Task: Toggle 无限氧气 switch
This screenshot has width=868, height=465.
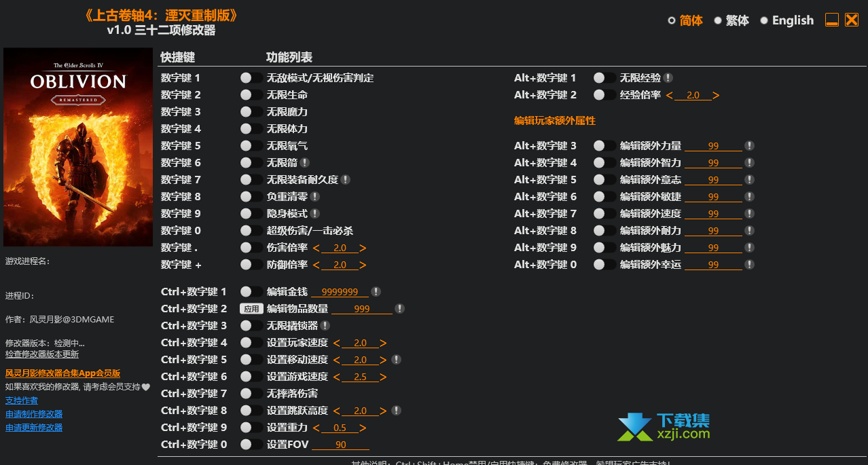Action: [x=251, y=146]
